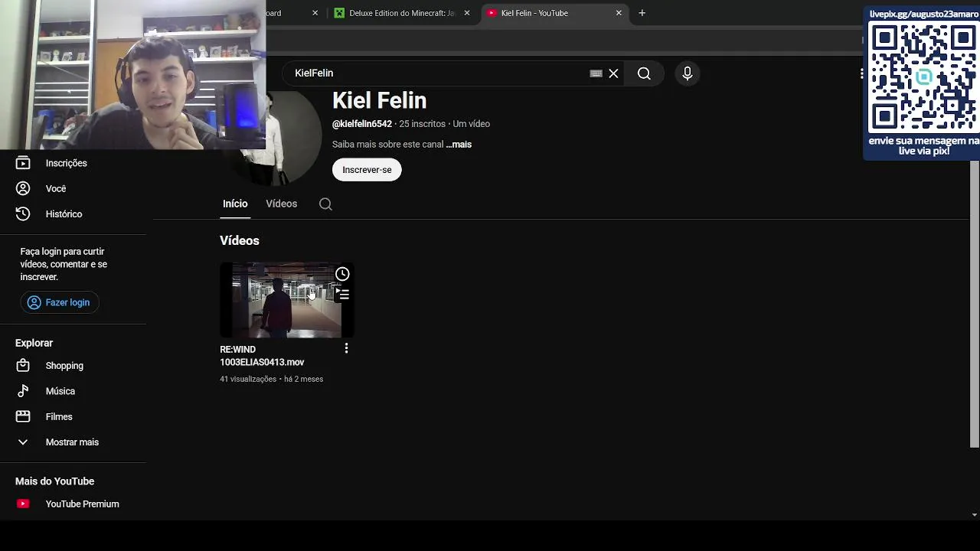Select the Kiel Felin - YouTube browser tab

(555, 13)
